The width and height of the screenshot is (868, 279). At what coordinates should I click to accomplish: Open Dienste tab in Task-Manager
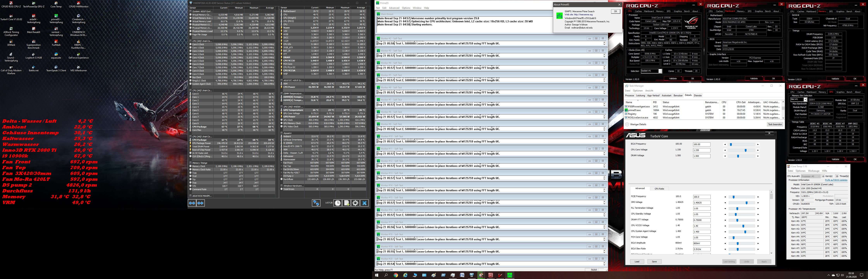tap(698, 95)
